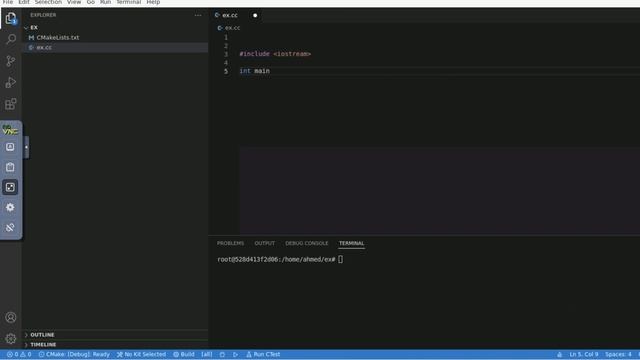
Task: Click line number 1 in the gutter
Action: (x=226, y=37)
